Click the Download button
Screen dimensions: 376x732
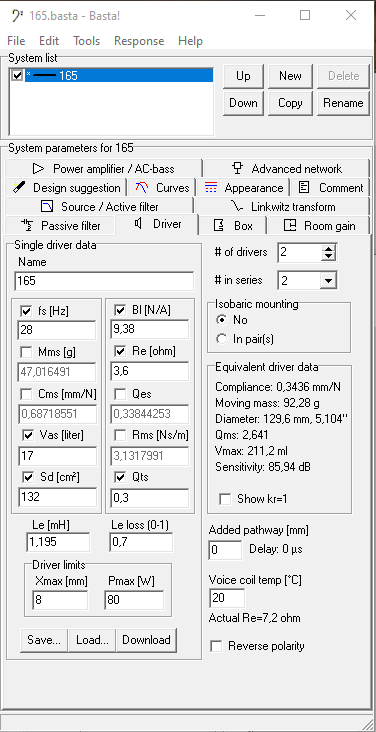[x=146, y=640]
